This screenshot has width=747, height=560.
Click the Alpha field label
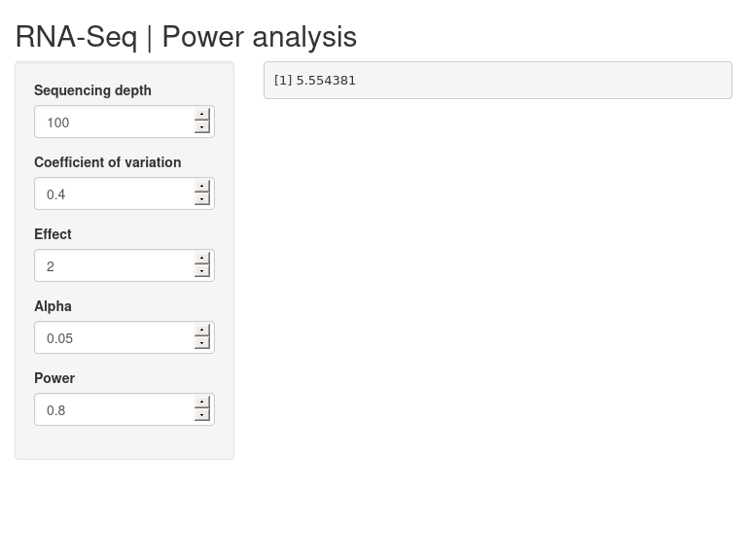click(53, 306)
